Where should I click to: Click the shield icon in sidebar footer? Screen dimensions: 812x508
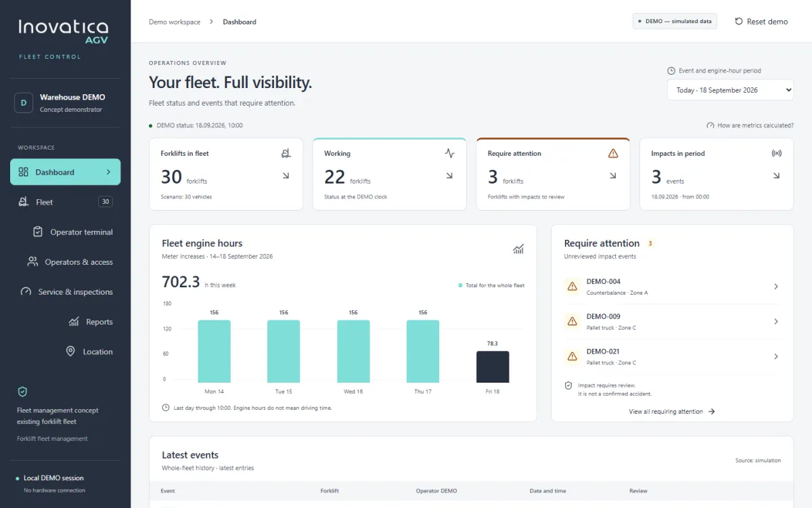22,391
